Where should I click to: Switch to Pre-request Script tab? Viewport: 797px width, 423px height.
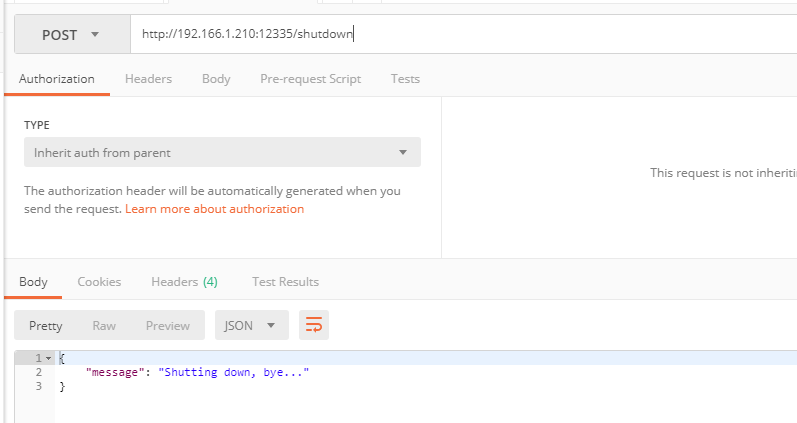click(x=311, y=79)
